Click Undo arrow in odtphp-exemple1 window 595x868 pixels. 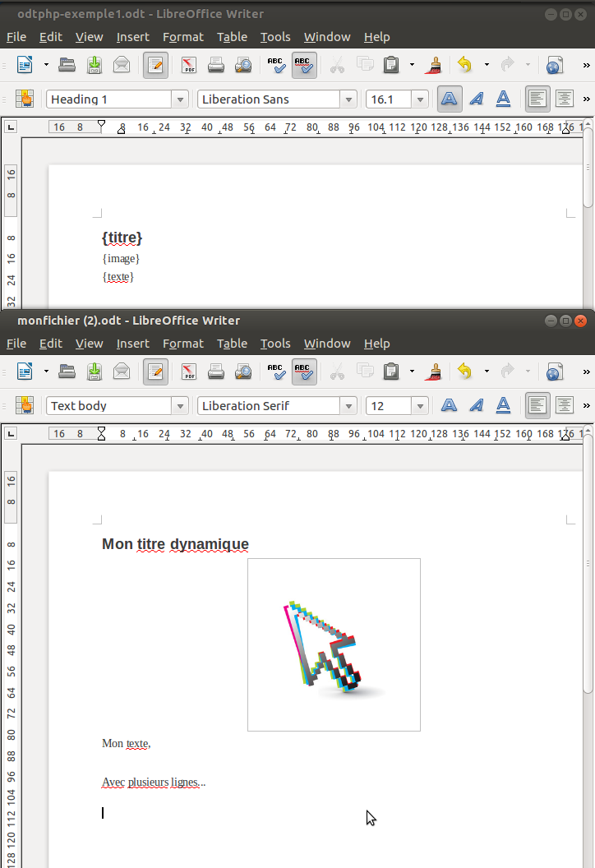465,65
